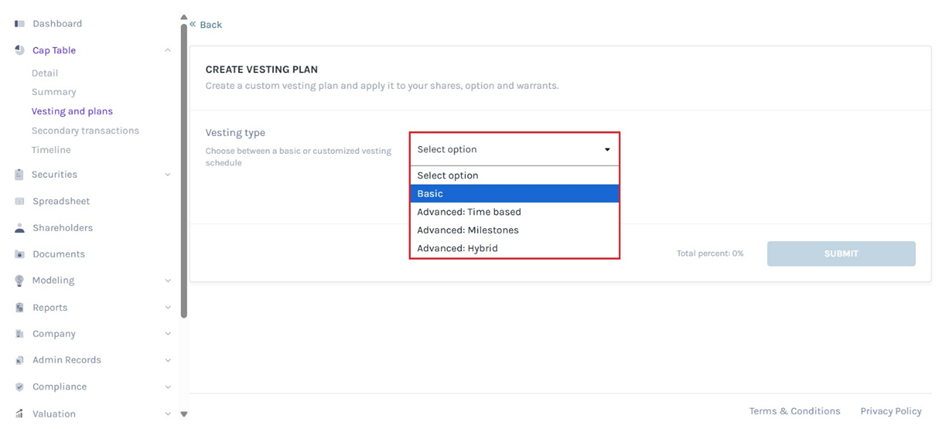Click the Back link text
Viewport: 939px width, 429px height.
click(x=211, y=25)
